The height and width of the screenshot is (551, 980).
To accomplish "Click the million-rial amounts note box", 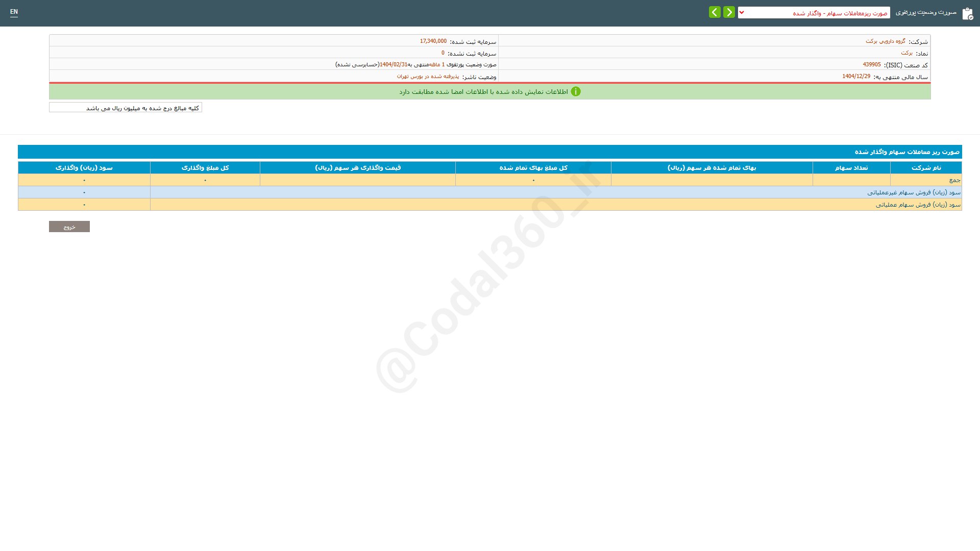I will (x=126, y=108).
